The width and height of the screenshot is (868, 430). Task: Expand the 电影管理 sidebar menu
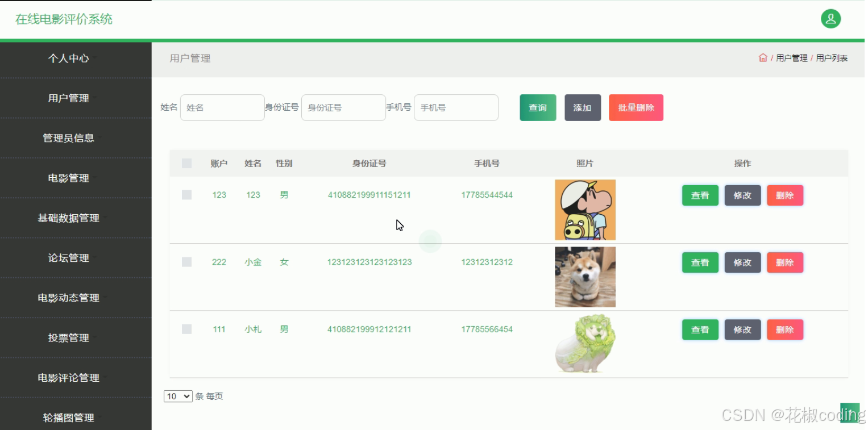pos(76,178)
